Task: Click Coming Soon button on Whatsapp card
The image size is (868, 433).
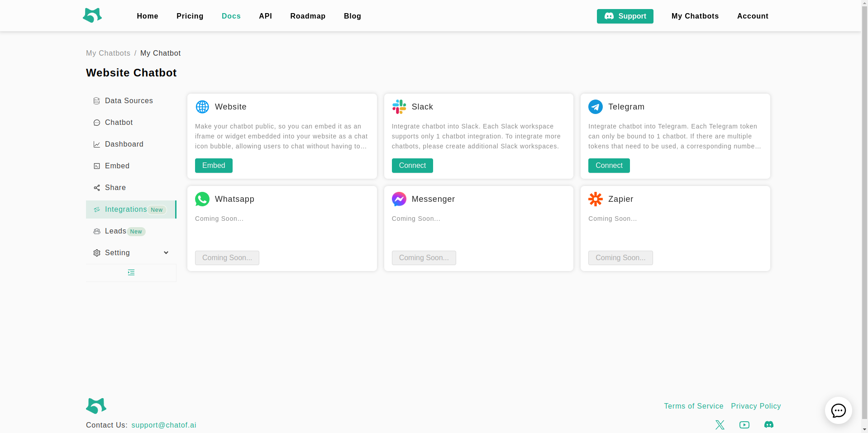Action: (227, 258)
